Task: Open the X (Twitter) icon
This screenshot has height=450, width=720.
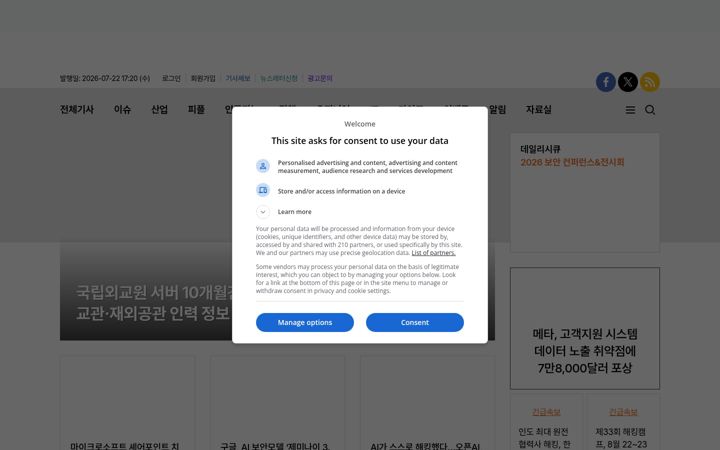Action: (628, 82)
